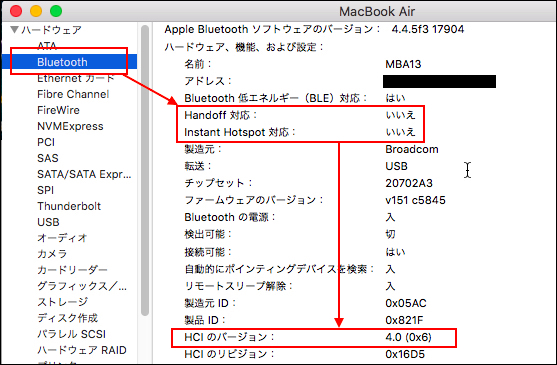Click the Instant Hotspot 対応 label

(x=240, y=132)
